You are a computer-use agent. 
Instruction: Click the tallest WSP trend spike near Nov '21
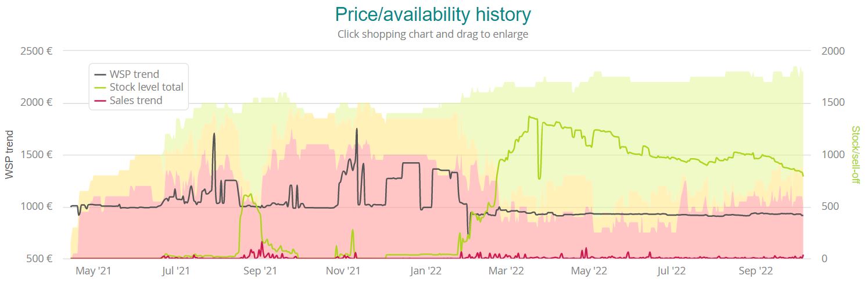click(x=356, y=130)
